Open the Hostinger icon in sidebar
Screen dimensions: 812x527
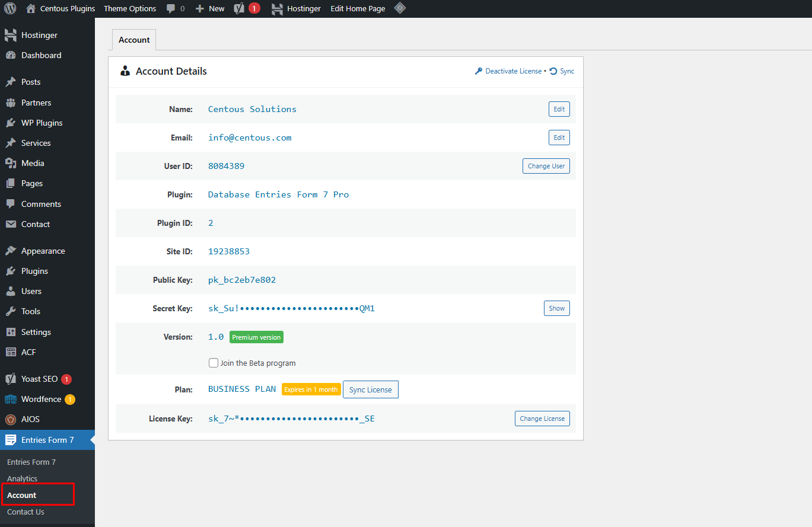coord(11,36)
